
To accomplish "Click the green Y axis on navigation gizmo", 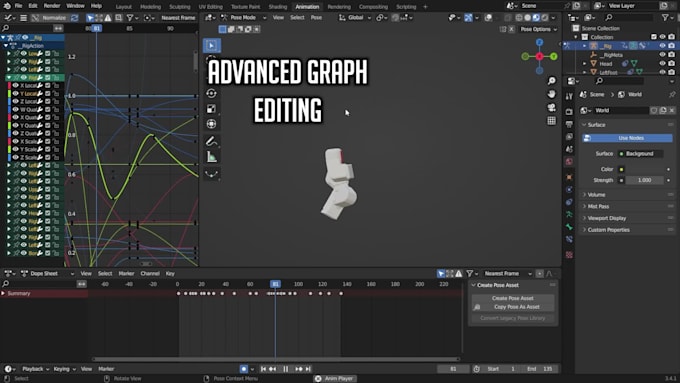I will click(x=554, y=56).
